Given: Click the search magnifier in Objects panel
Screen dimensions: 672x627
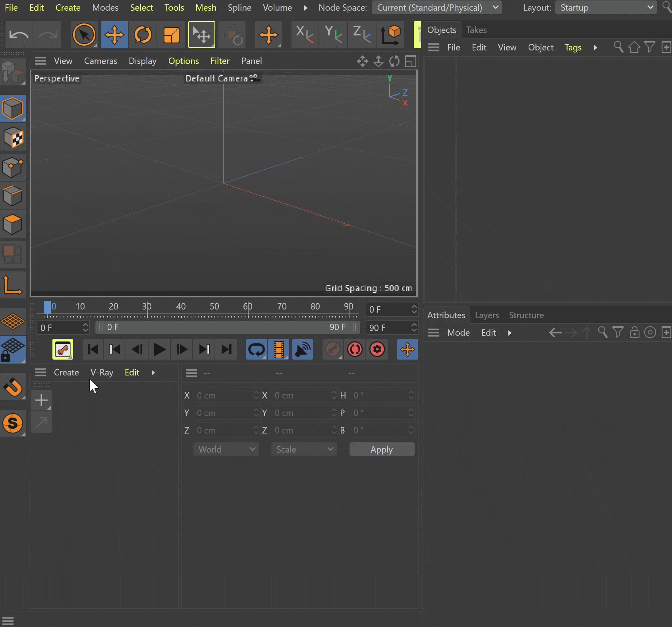Looking at the screenshot, I should coord(618,47).
